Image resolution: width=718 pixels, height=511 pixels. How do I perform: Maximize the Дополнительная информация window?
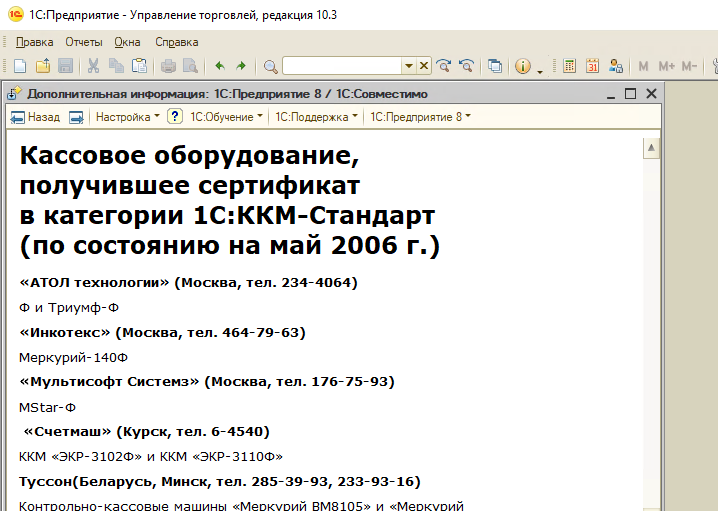tap(631, 94)
